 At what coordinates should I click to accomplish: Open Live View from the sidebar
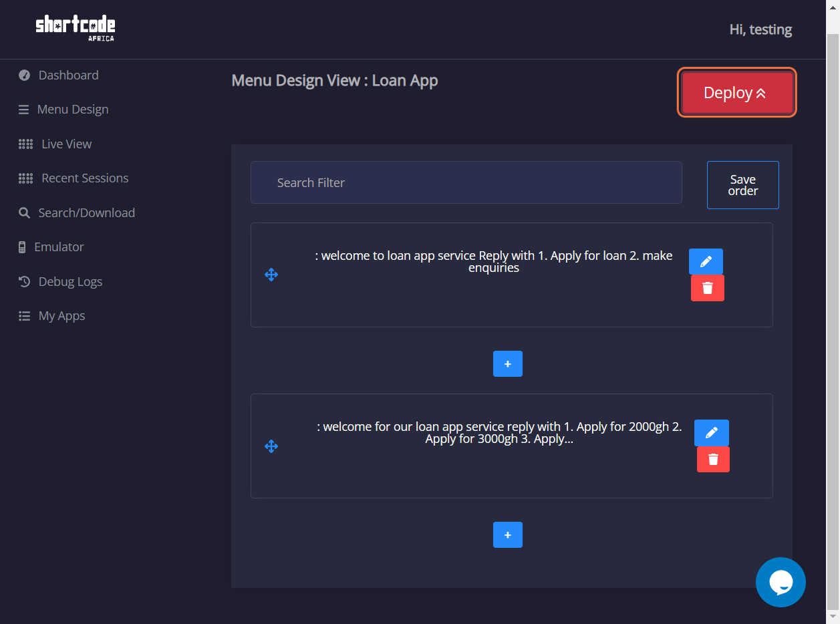67,144
